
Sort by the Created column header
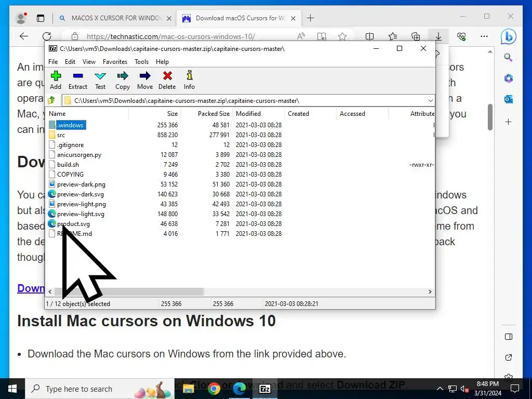pyautogui.click(x=311, y=114)
